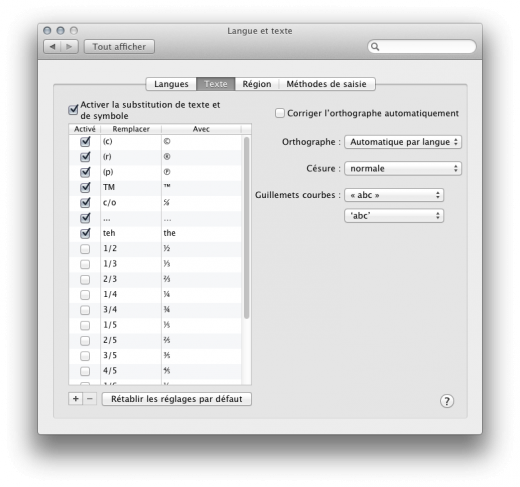Uncheck the (r) substitution checkbox
The image size is (520, 487).
(x=85, y=157)
